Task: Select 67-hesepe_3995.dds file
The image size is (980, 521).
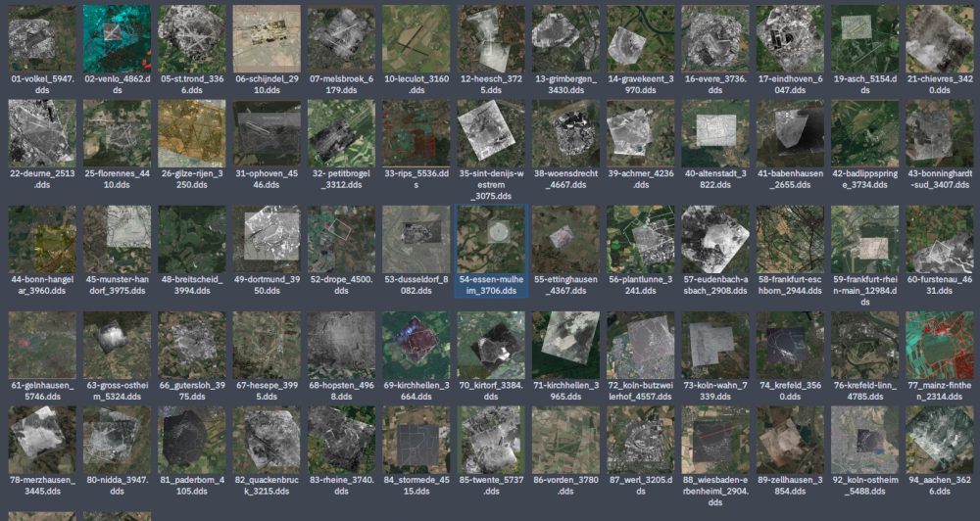Action: [x=267, y=346]
